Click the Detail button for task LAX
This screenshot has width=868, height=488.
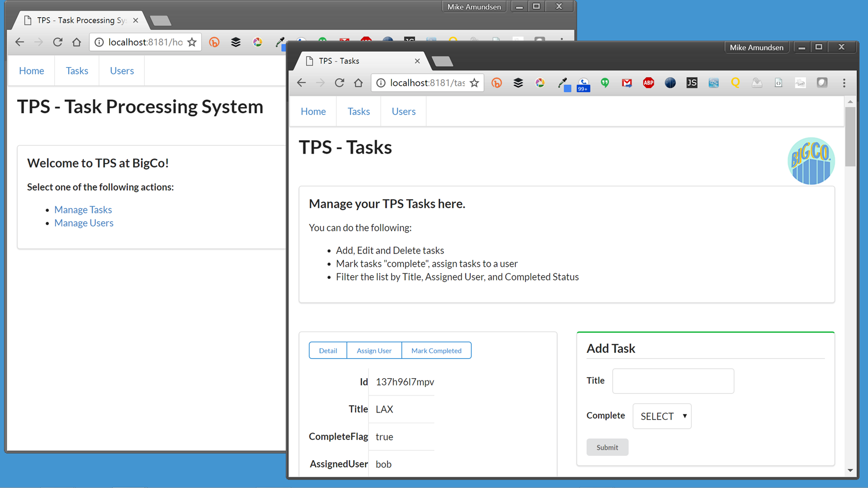[x=328, y=350]
